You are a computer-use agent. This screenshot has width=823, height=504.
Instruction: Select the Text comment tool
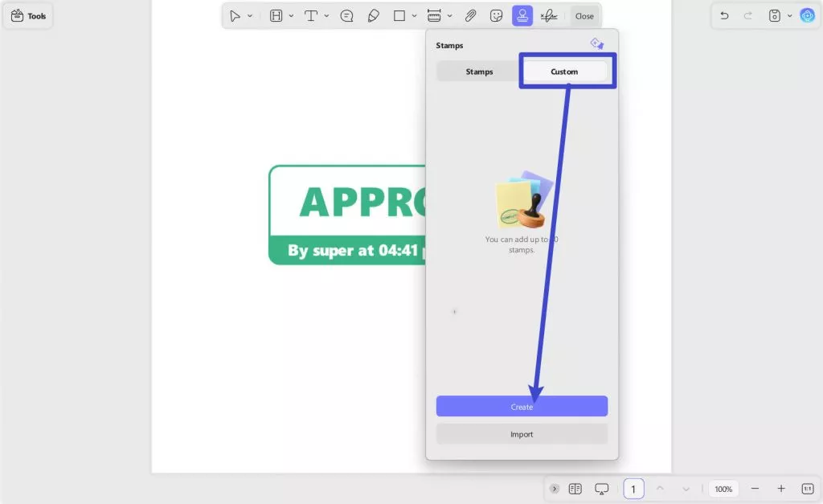pos(311,16)
